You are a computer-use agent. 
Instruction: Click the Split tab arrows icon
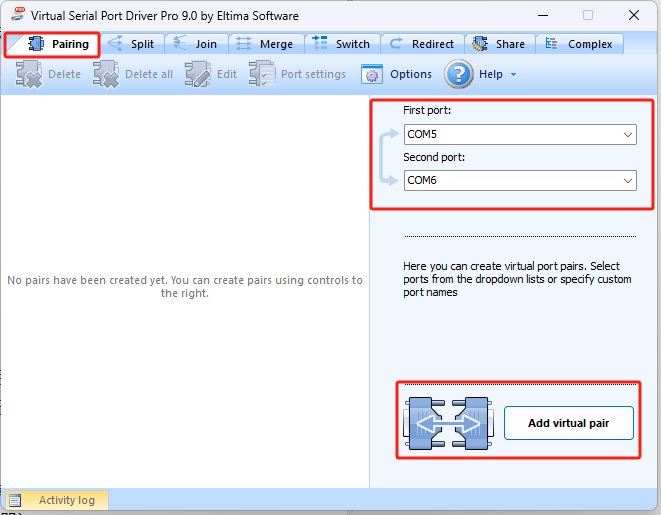(115, 43)
